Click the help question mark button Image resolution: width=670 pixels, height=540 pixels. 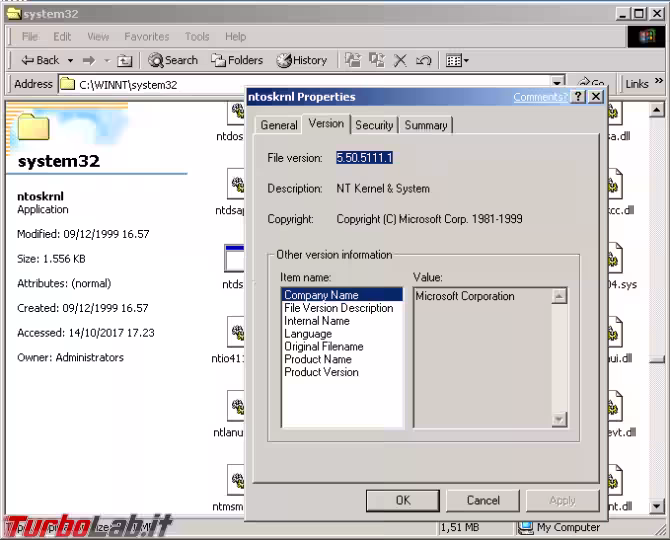pos(579,97)
